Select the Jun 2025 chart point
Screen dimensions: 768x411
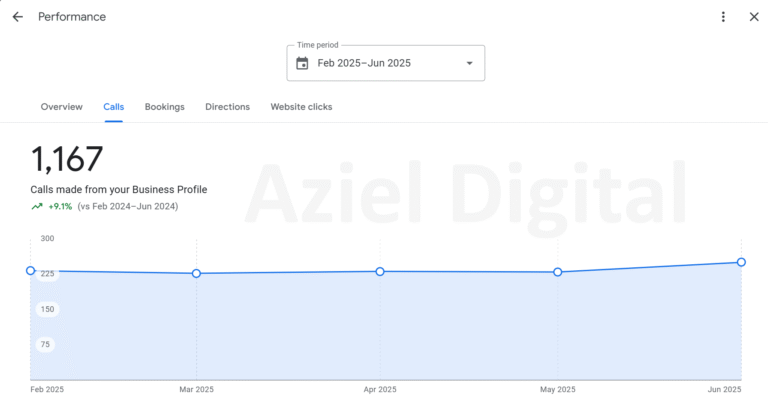pyautogui.click(x=741, y=262)
